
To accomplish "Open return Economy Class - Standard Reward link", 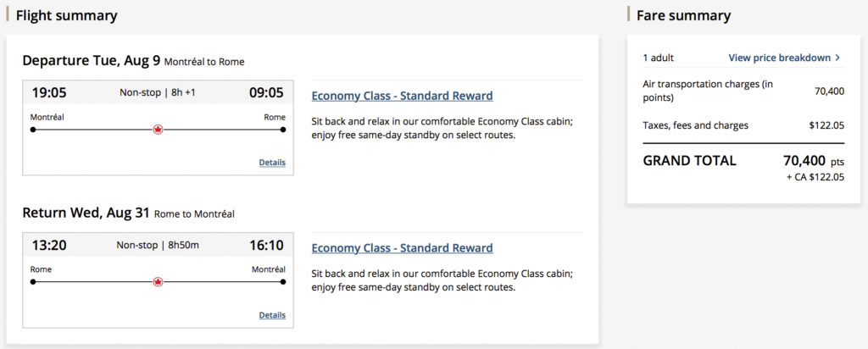I will [x=402, y=248].
